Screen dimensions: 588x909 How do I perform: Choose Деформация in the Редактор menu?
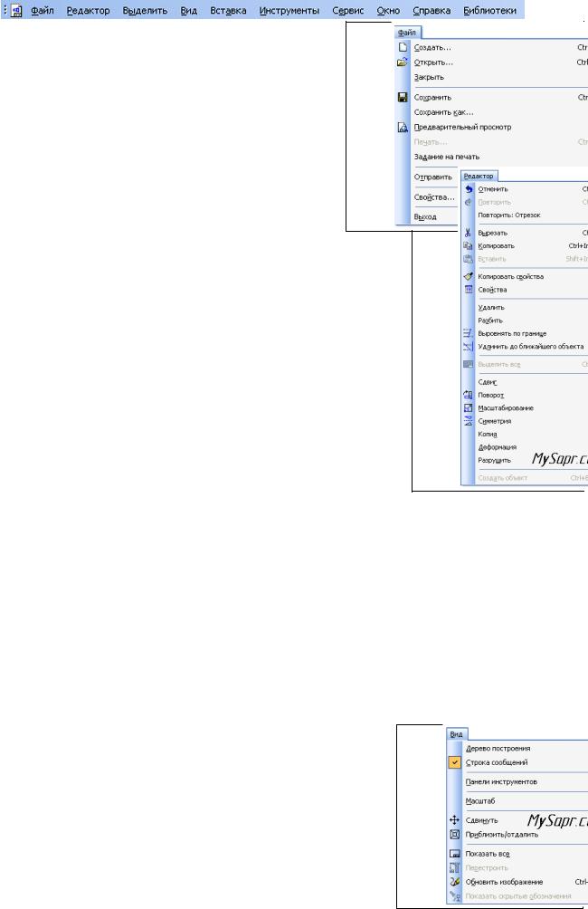(x=497, y=447)
